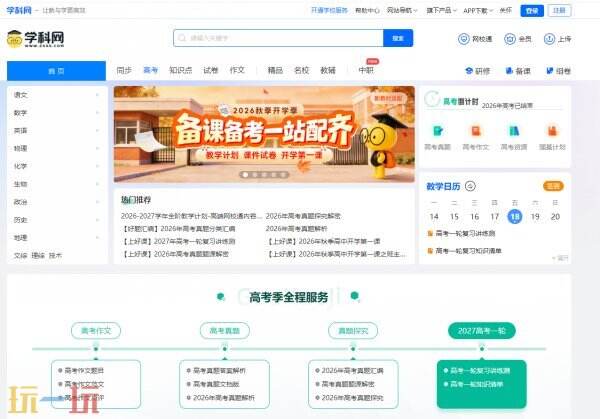Image resolution: width=600 pixels, height=419 pixels.
Task: Open the 备课 lesson prep icon
Action: (509, 71)
